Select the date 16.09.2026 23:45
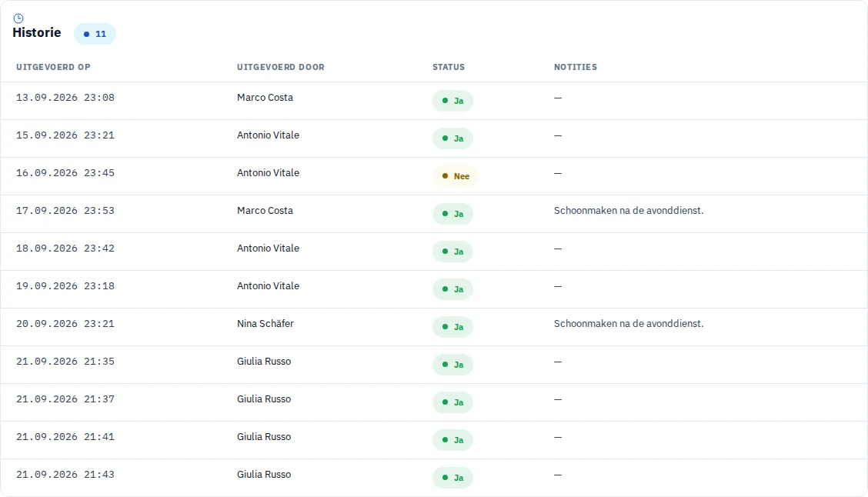This screenshot has width=868, height=497. pos(65,173)
